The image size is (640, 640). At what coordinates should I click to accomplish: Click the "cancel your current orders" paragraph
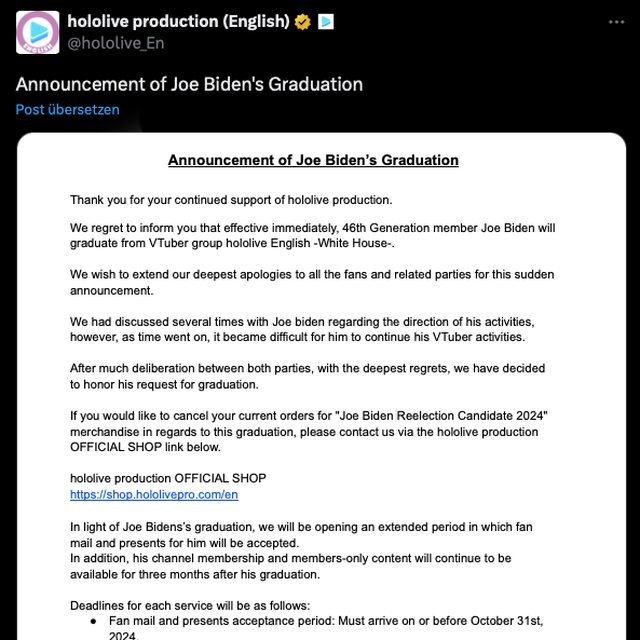(308, 432)
